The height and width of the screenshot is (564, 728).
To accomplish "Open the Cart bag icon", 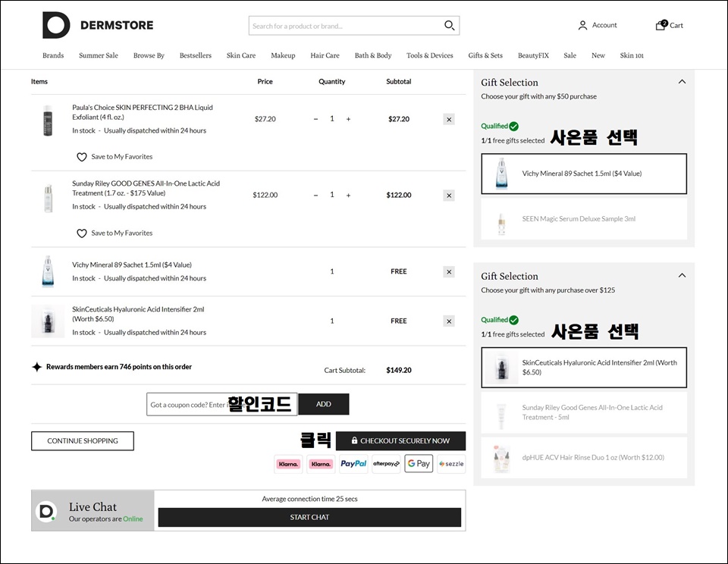I will pyautogui.click(x=661, y=25).
